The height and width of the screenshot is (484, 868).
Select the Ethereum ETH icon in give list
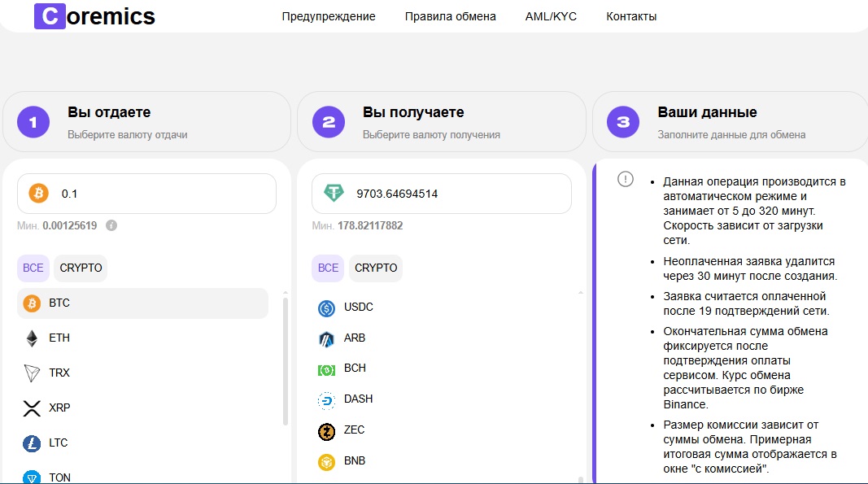[x=32, y=338]
